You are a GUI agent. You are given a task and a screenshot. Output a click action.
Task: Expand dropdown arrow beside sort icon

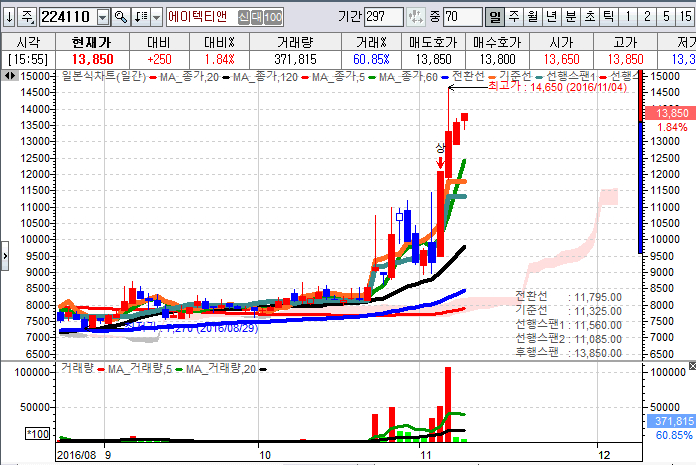156,17
